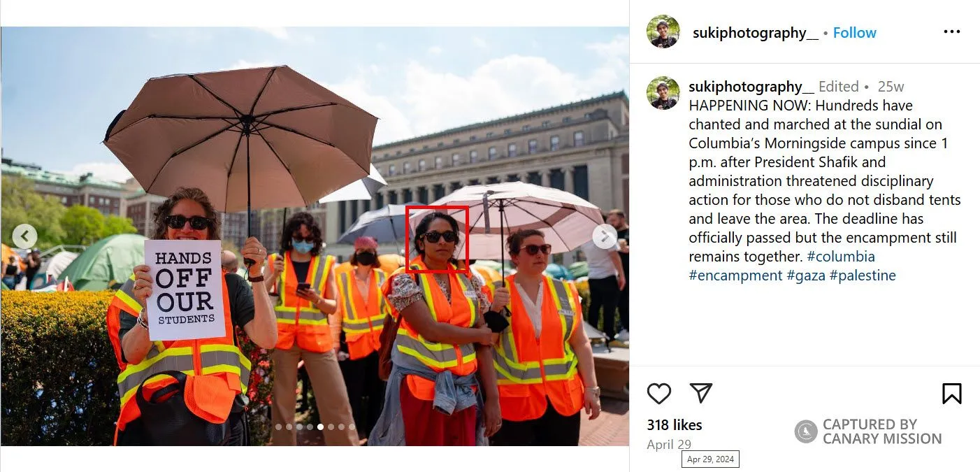Open the #gaza hashtag
Screen dimensions: 980x472
pyautogui.click(x=806, y=276)
